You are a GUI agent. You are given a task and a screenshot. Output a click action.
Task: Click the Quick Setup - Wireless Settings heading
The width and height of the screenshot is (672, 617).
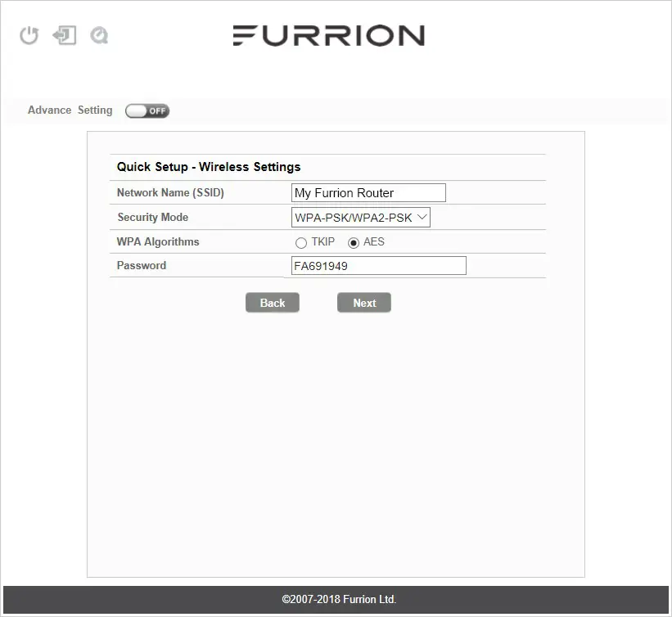(209, 166)
